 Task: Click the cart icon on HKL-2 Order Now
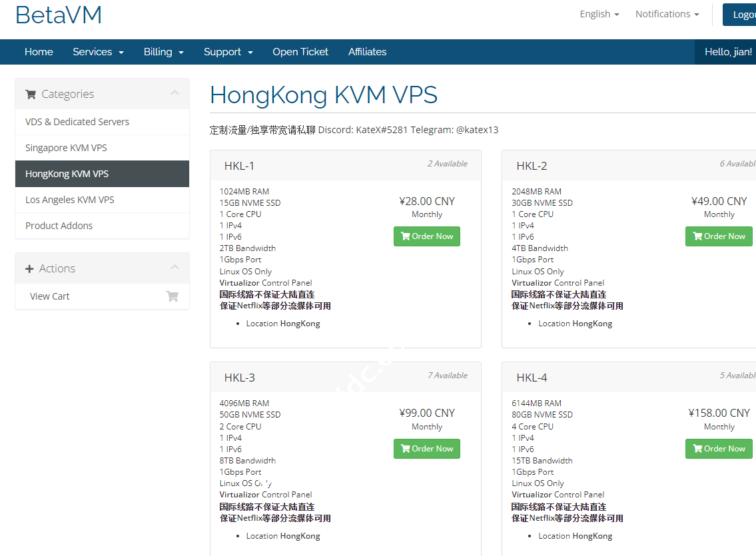(697, 236)
